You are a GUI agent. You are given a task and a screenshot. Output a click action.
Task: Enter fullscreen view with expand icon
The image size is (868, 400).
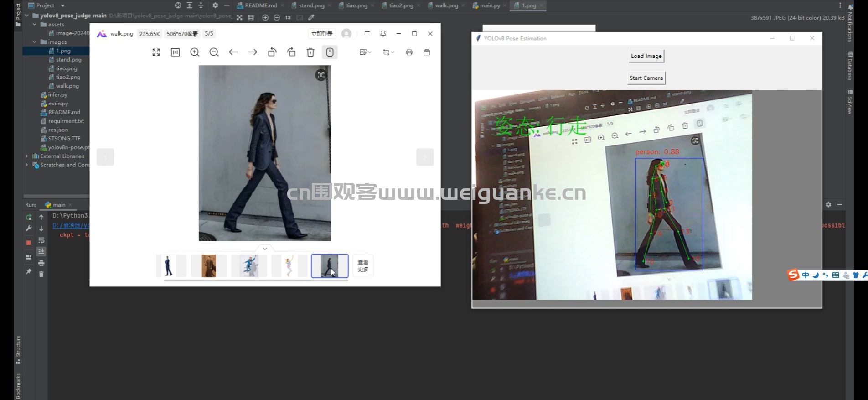156,52
